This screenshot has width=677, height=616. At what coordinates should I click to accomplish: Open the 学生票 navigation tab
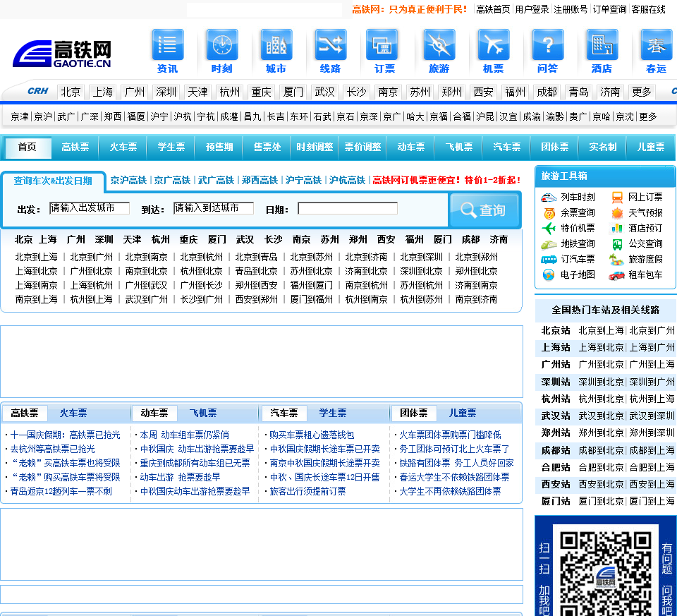(171, 147)
